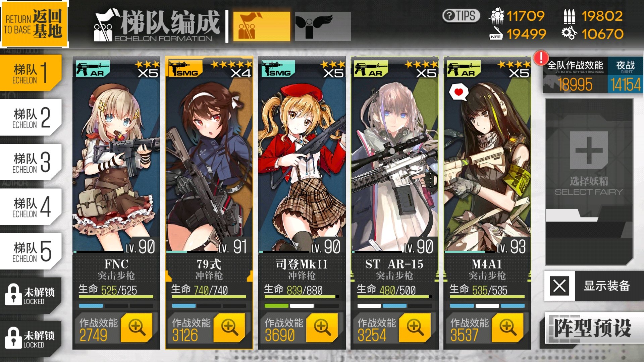Click the first locked echelon slot
The height and width of the screenshot is (362, 644).
click(31, 295)
